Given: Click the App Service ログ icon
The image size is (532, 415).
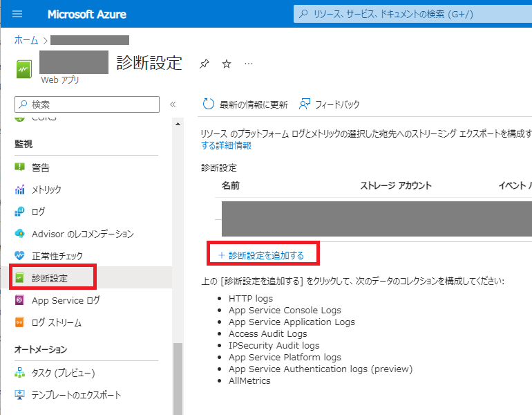Looking at the screenshot, I should 19,300.
